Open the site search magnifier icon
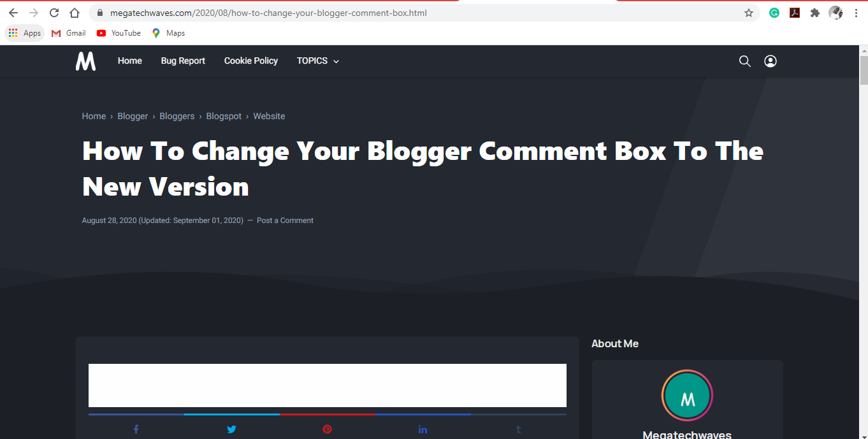Image resolution: width=868 pixels, height=439 pixels. click(744, 61)
